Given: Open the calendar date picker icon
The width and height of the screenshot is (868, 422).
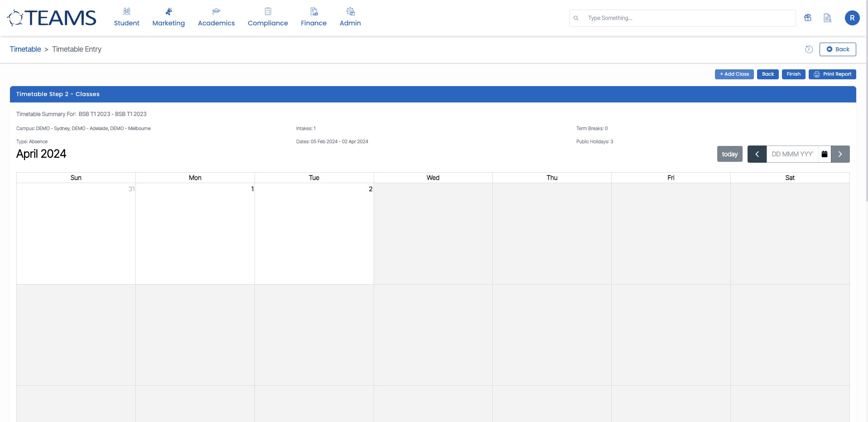Looking at the screenshot, I should tap(825, 154).
